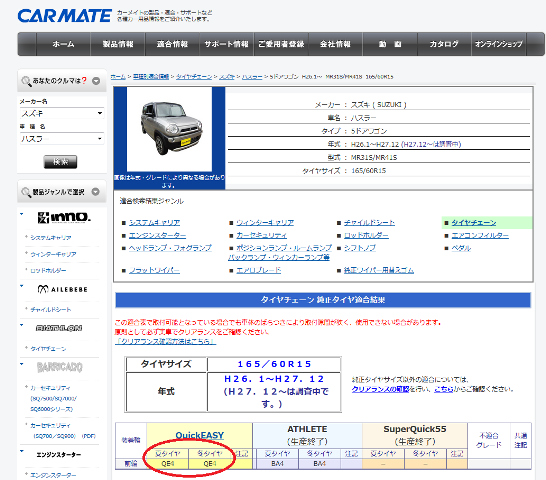Open エンジンスターター in the genre link list
The height and width of the screenshot is (480, 546).
pos(157,235)
